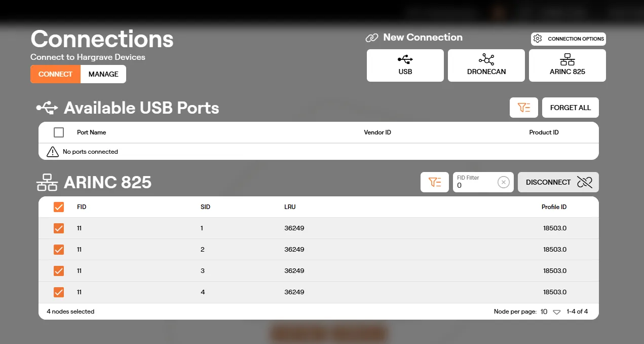The width and height of the screenshot is (644, 344).
Task: Start a new DroneCAN connection
Action: tap(486, 65)
